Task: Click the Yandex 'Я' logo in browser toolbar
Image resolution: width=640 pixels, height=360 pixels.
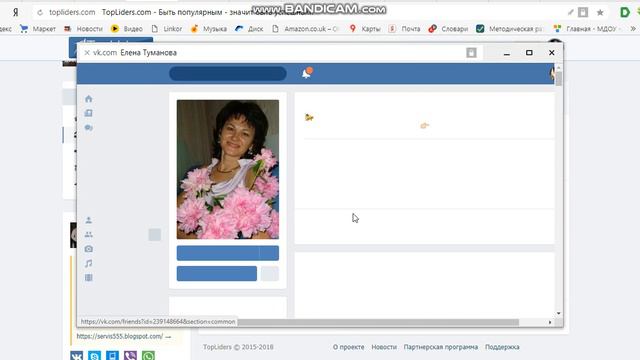Action: tap(16, 12)
